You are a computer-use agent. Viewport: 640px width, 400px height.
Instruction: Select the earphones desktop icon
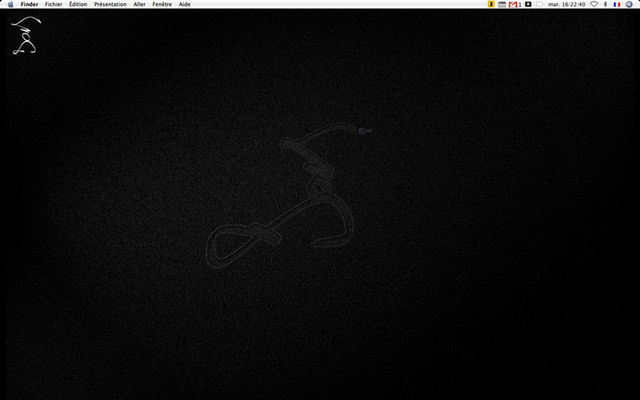tap(26, 35)
